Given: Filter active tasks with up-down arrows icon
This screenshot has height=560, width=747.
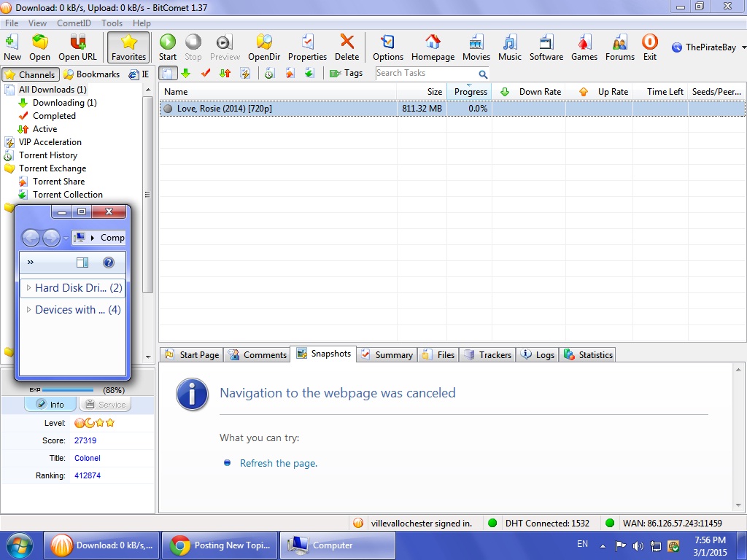Looking at the screenshot, I should [x=225, y=74].
